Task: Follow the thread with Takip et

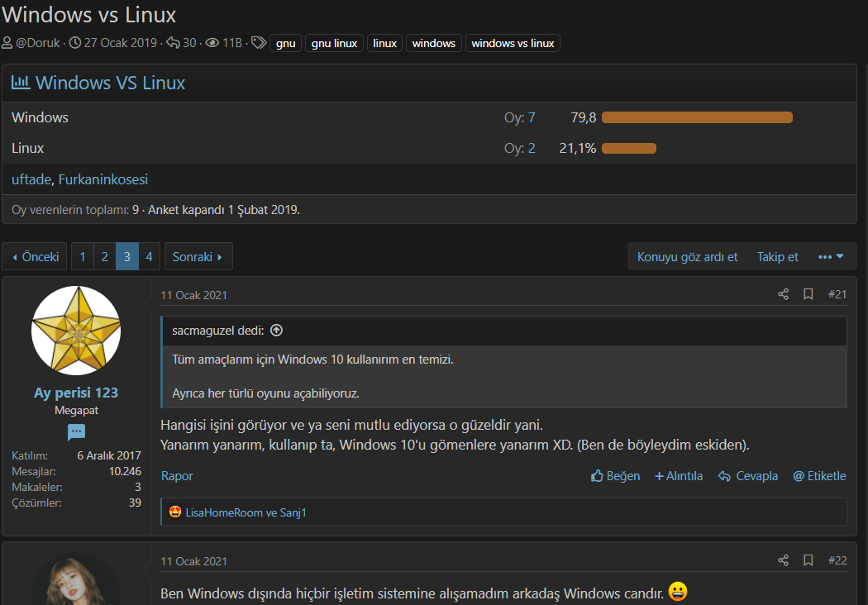Action: [x=777, y=257]
